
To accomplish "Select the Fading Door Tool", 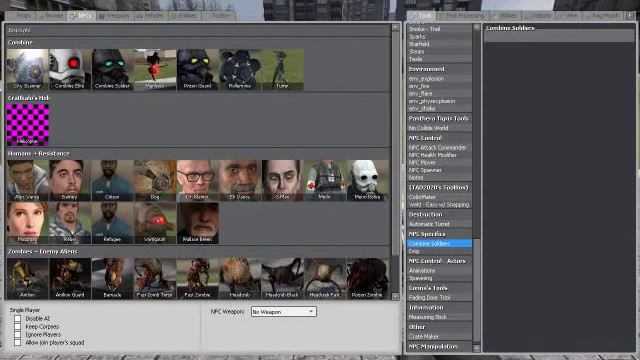I will click(x=439, y=298).
